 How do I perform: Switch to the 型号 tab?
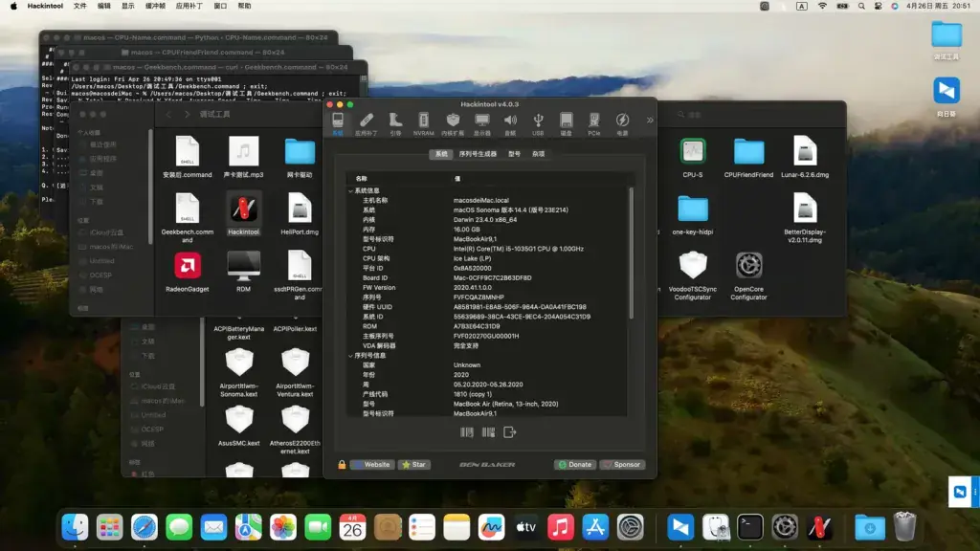click(514, 154)
